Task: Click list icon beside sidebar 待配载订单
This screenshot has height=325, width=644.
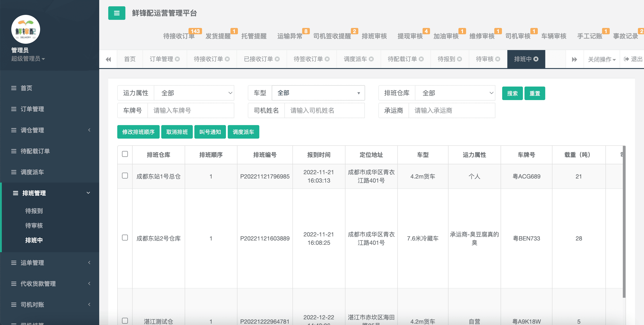Action: coord(14,151)
